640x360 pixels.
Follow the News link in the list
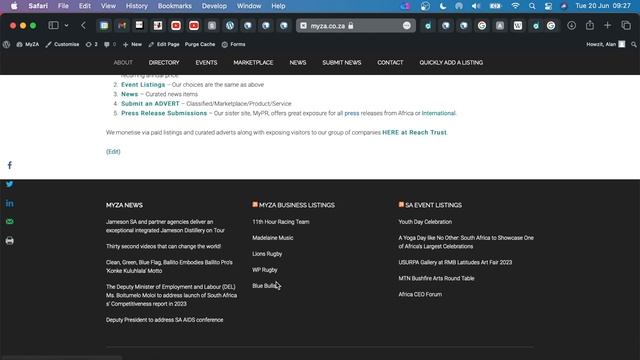(x=129, y=94)
